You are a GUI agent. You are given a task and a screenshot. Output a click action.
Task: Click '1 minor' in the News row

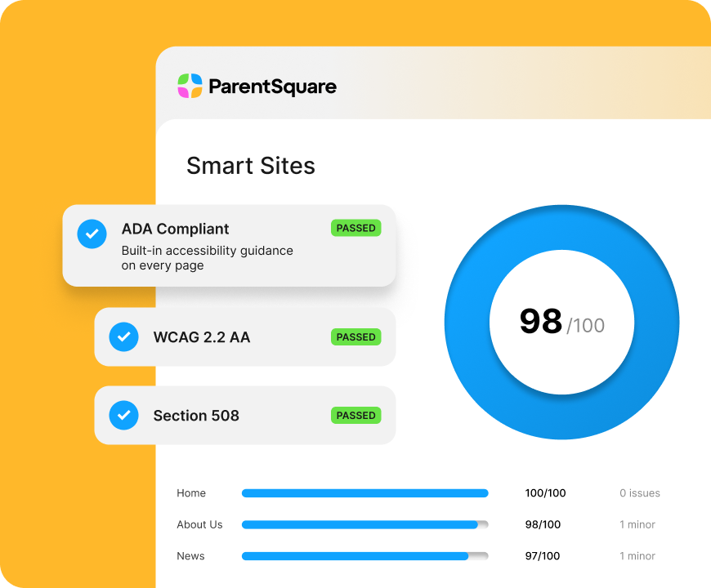[x=637, y=556]
